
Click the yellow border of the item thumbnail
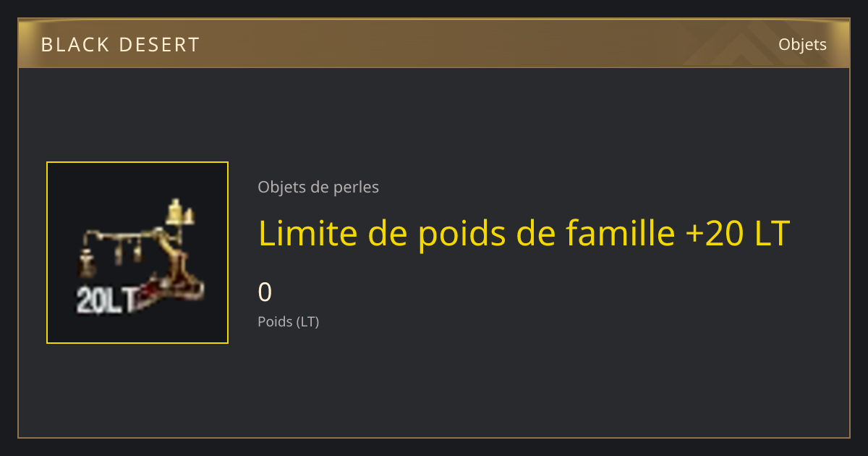[x=137, y=163]
